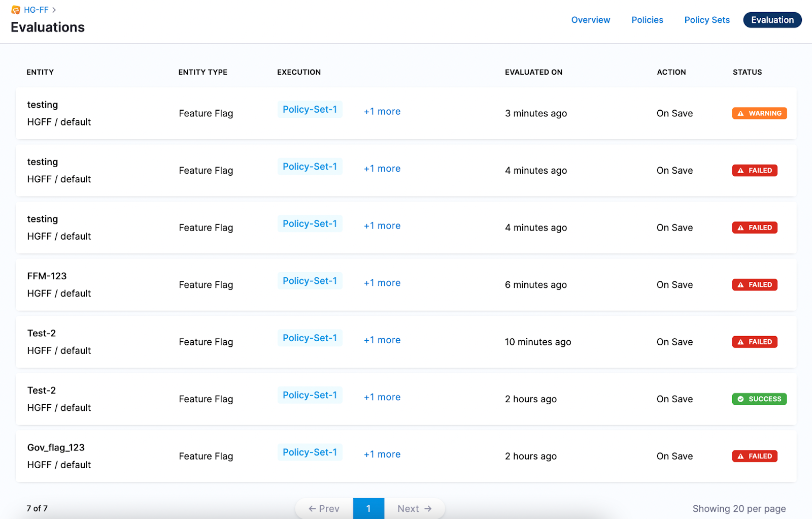Click FAILED badge on the 10 minutes ago row
Image resolution: width=812 pixels, height=519 pixels.
(x=755, y=342)
